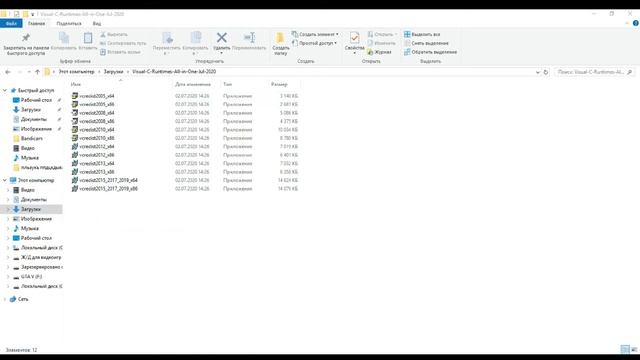This screenshot has width=640, height=360.
Task: Select Рабочий стол under Quick access
Action: pos(36,100)
